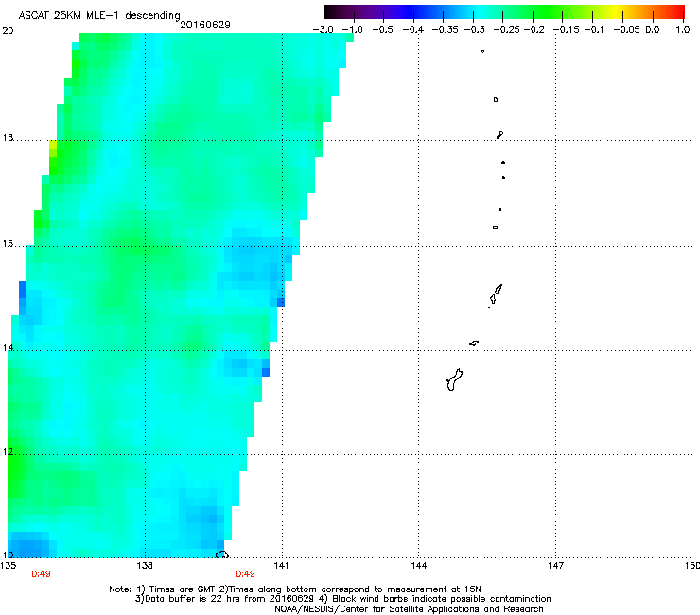Click the Guam island outline near 14N
The width and height of the screenshot is (700, 615).
(x=454, y=380)
